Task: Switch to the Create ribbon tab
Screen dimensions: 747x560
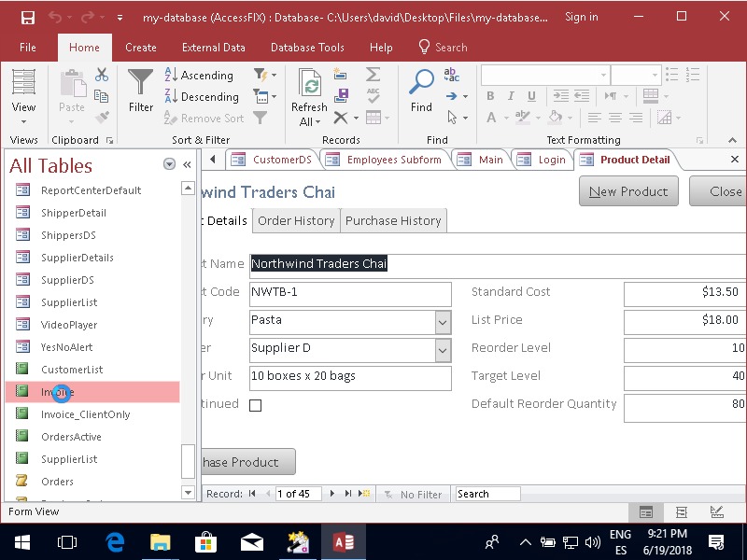Action: (141, 48)
